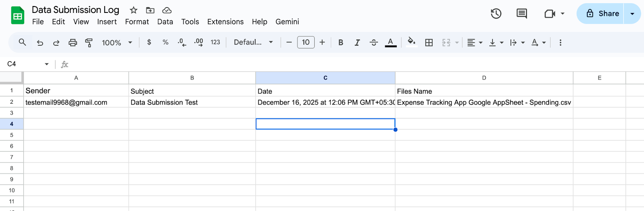Decrease font size with minus button
Viewport: 644px width, 211px height.
[289, 42]
